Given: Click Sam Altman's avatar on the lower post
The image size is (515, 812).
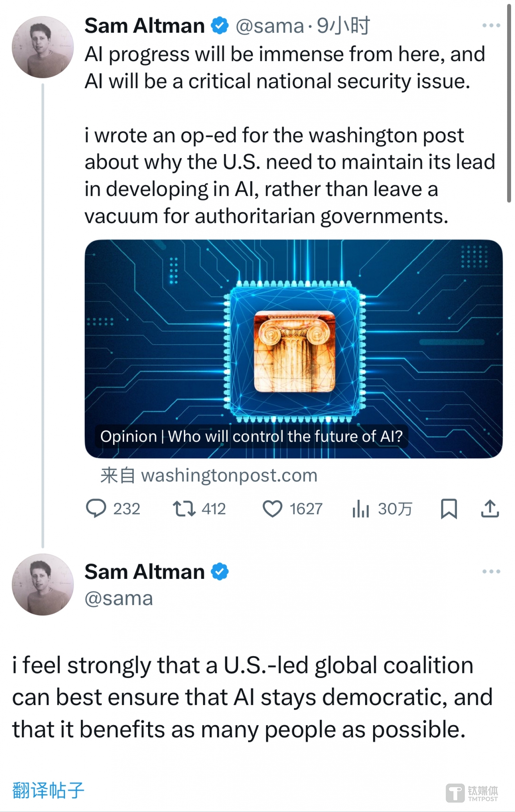Looking at the screenshot, I should pyautogui.click(x=43, y=584).
